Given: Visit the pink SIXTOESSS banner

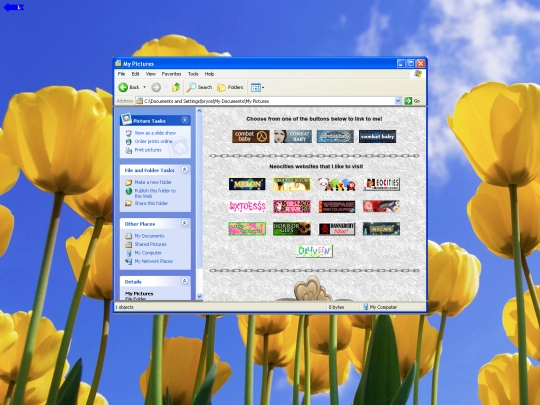Looking at the screenshot, I should pos(247,207).
